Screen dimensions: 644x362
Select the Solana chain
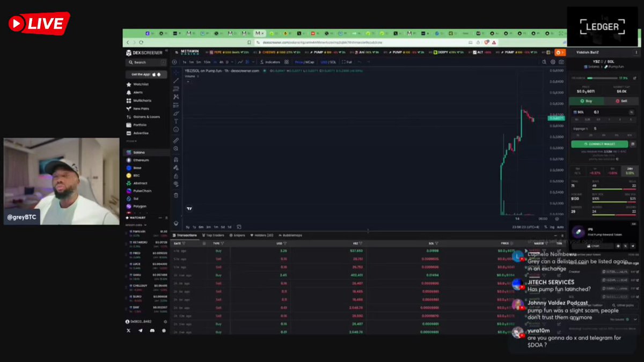pos(146,152)
